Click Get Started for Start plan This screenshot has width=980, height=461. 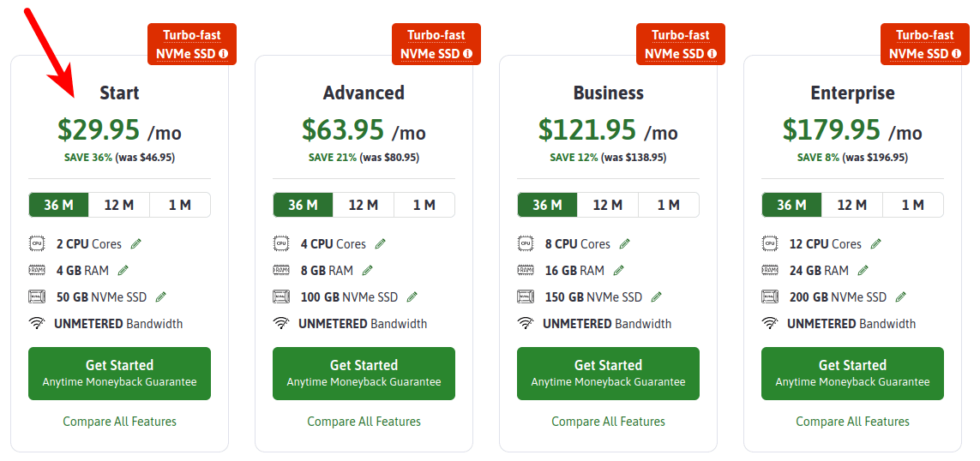[x=119, y=373]
